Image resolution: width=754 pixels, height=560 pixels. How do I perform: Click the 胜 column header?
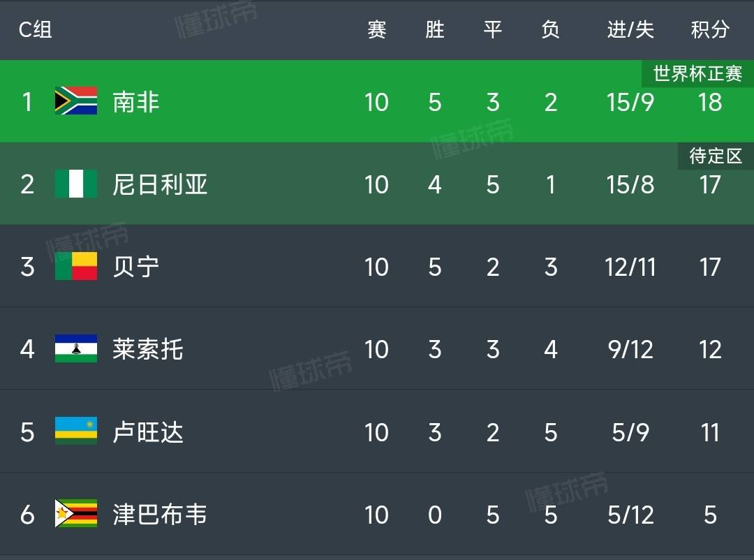click(x=435, y=29)
